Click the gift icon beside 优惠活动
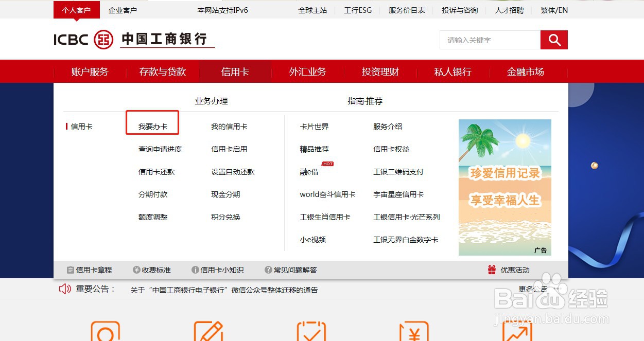Screen dimensions: 644x341 coord(492,270)
